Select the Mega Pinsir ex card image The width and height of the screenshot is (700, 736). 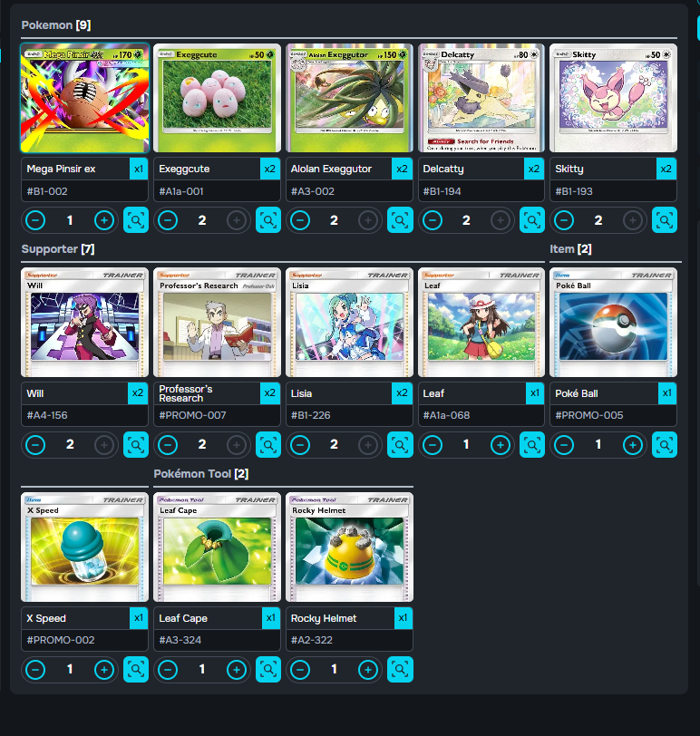tap(85, 98)
